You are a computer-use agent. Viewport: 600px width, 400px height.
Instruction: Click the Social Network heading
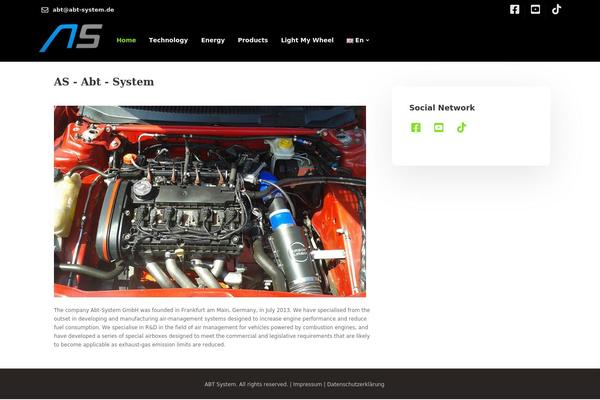click(442, 108)
